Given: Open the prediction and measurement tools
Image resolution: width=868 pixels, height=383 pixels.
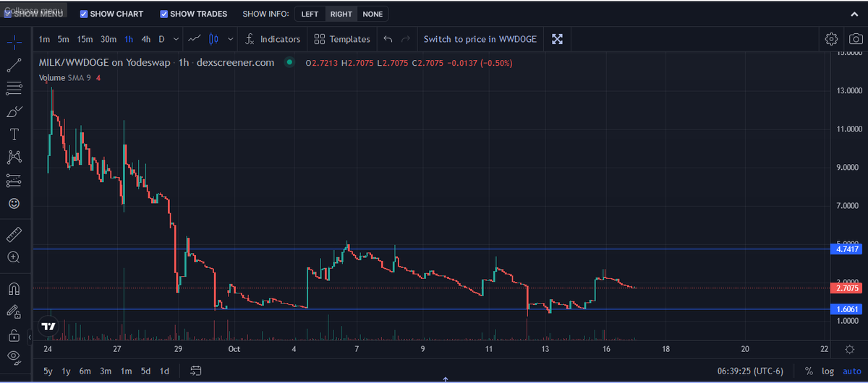Looking at the screenshot, I should pos(14,180).
